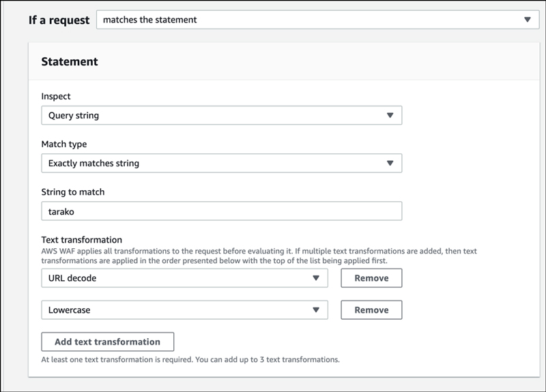Remove the Lowercase text transformation
Viewport: 546px width, 392px height.
(371, 310)
